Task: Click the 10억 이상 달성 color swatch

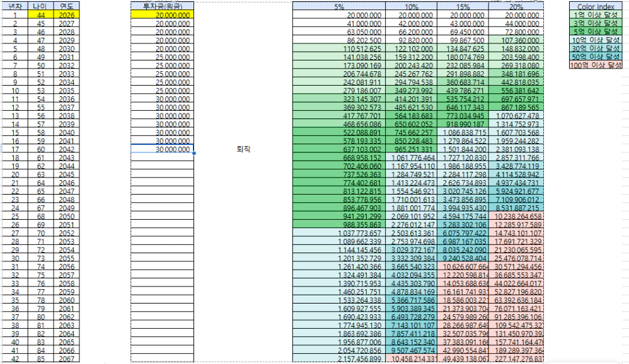Action: (x=596, y=40)
